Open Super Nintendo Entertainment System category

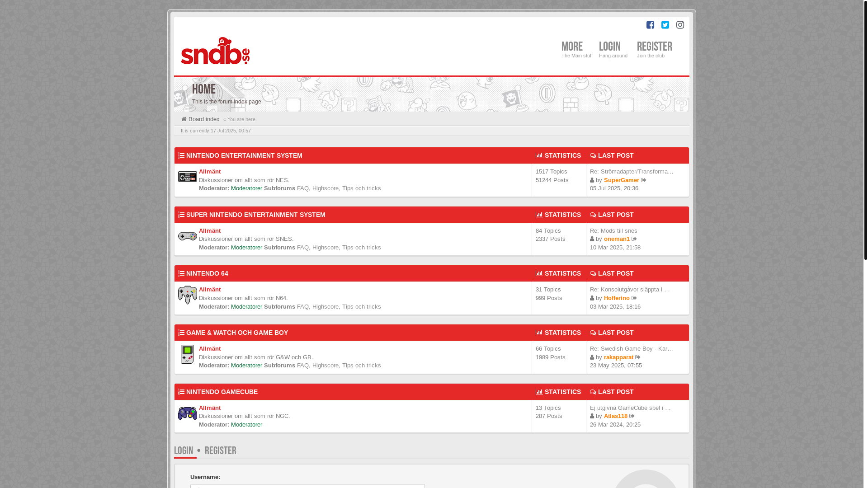pyautogui.click(x=256, y=215)
